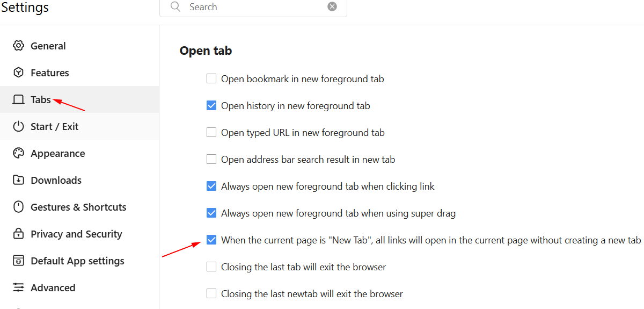
Task: Uncheck Open history in new foreground tab
Action: pos(211,106)
